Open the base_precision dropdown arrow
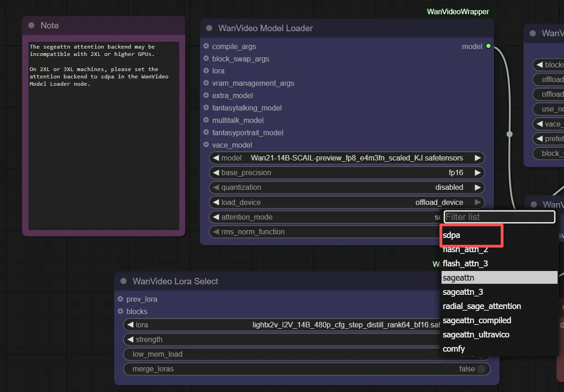Viewport: 564px width, 392px height. pos(478,173)
